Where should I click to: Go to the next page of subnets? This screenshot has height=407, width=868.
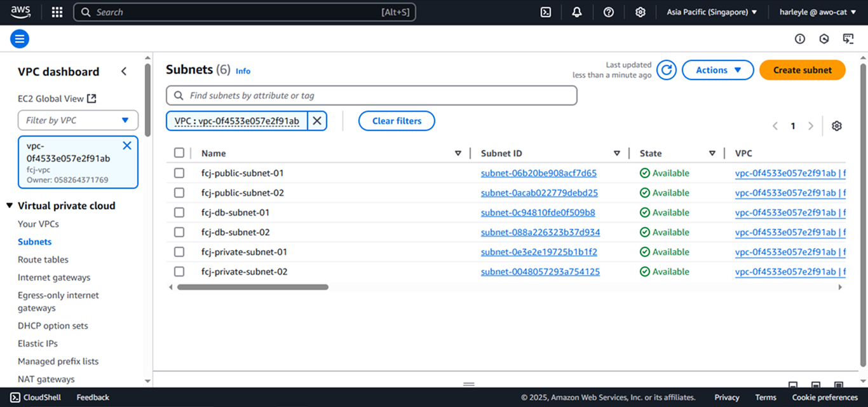pyautogui.click(x=811, y=126)
